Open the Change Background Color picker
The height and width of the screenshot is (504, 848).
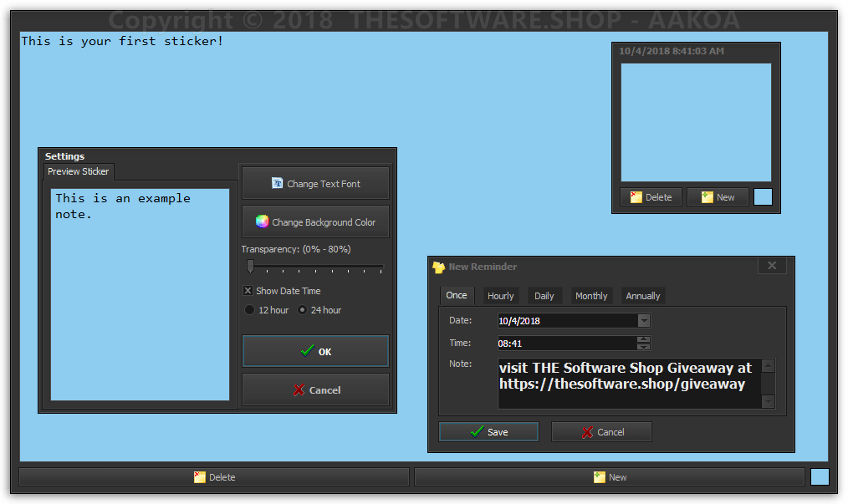click(315, 222)
